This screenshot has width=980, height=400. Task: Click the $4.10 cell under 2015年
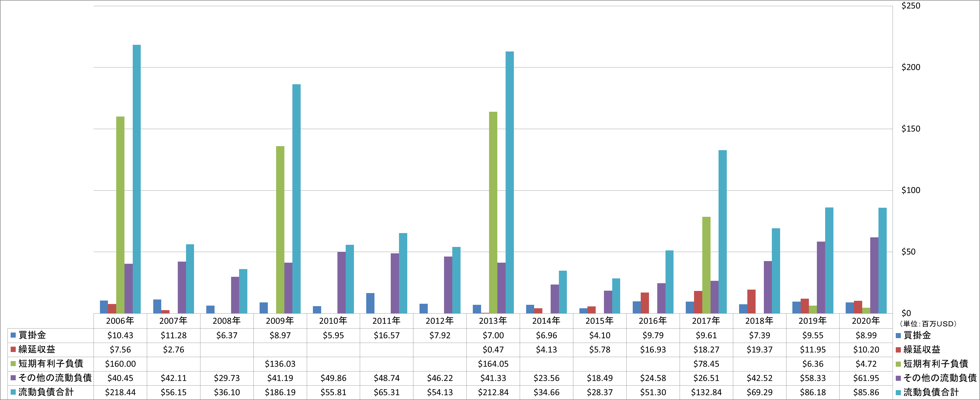coord(600,335)
